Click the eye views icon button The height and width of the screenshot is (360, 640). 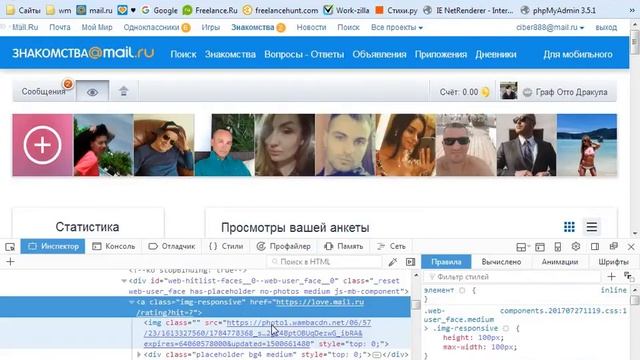[92, 92]
